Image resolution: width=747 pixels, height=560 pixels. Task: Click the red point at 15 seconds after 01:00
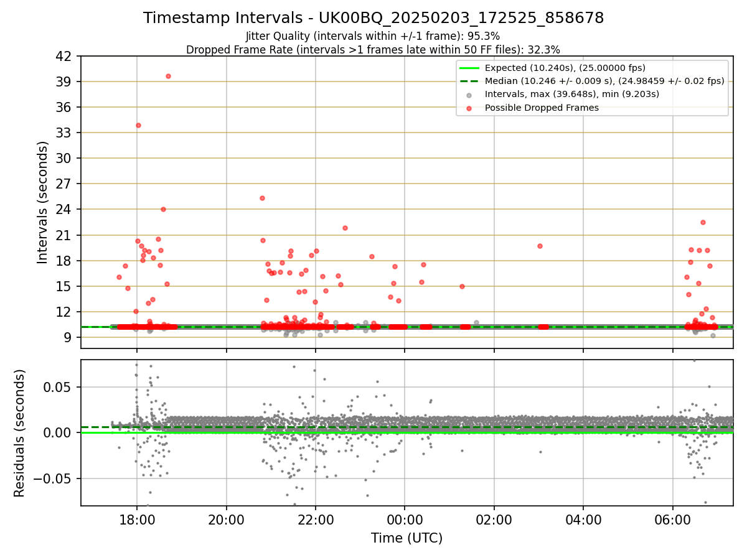coord(462,286)
